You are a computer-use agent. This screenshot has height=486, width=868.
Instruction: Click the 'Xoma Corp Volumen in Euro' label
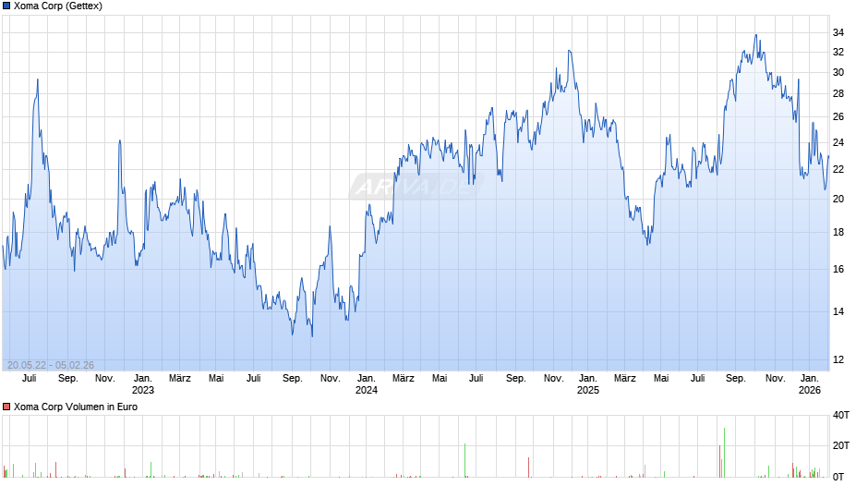[76, 407]
